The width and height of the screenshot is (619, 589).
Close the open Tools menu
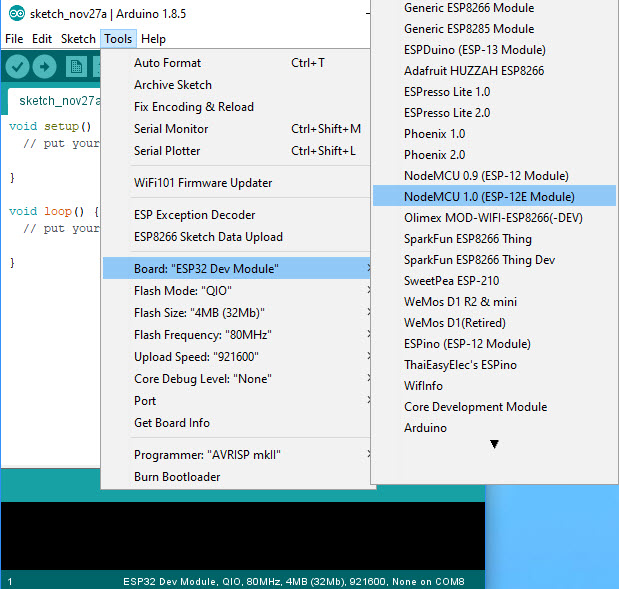coord(118,39)
